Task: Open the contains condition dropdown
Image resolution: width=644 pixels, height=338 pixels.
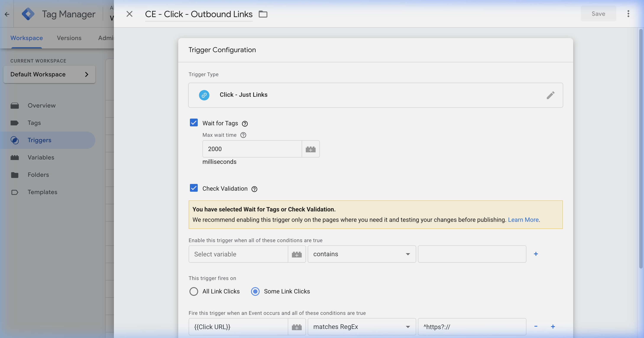Action: pos(361,254)
